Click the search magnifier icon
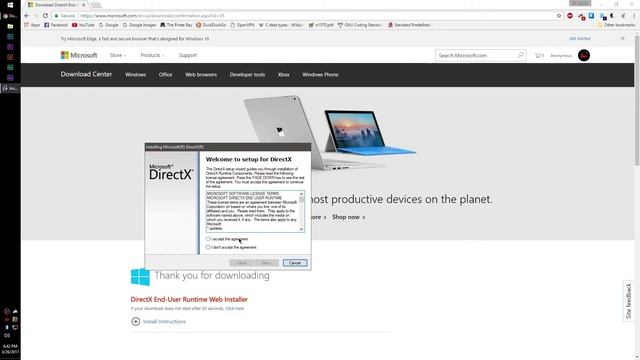 pyautogui.click(x=521, y=55)
